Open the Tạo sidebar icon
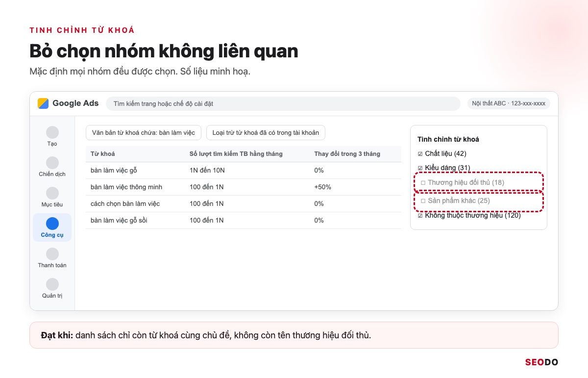 click(x=52, y=132)
